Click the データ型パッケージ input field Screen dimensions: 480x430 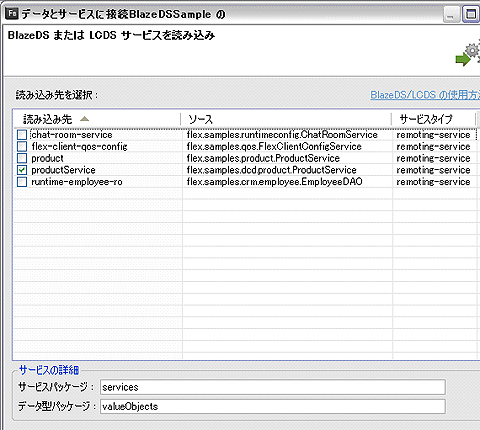(273, 406)
